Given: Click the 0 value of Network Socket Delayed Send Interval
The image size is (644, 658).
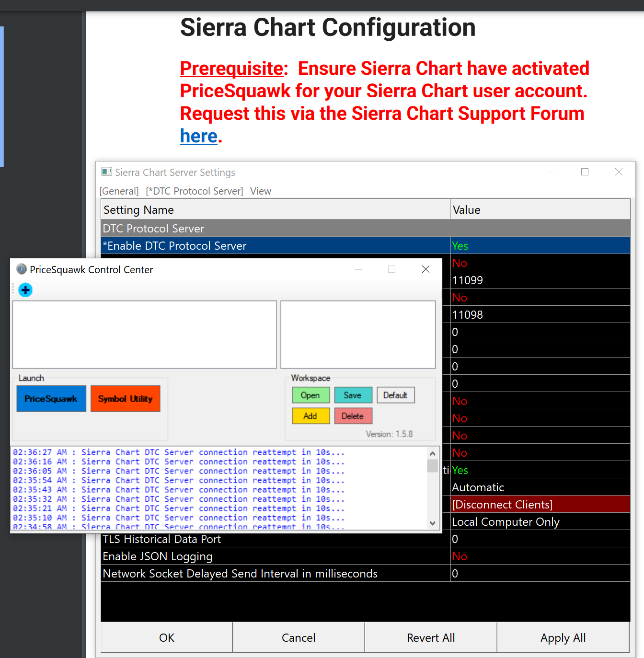Looking at the screenshot, I should (x=540, y=573).
